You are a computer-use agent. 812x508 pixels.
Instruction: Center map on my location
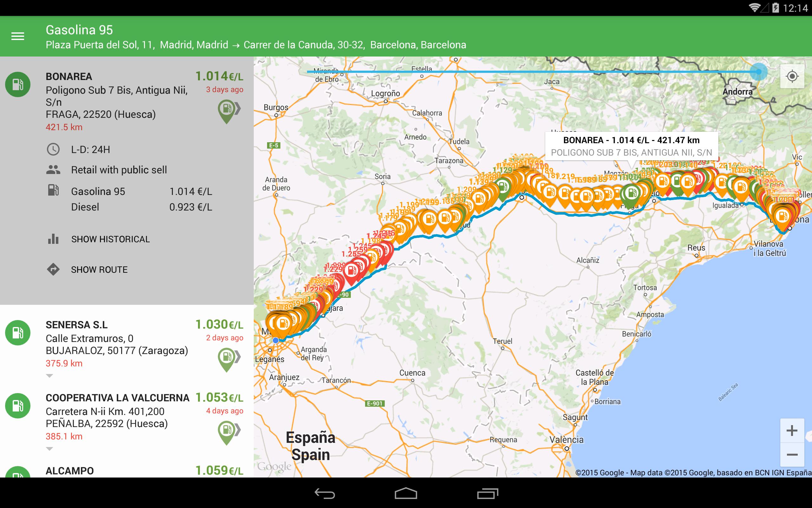click(x=792, y=76)
